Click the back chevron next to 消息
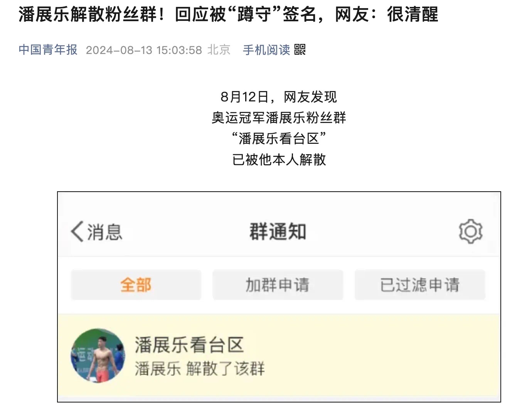The width and height of the screenshot is (532, 411). coord(77,232)
